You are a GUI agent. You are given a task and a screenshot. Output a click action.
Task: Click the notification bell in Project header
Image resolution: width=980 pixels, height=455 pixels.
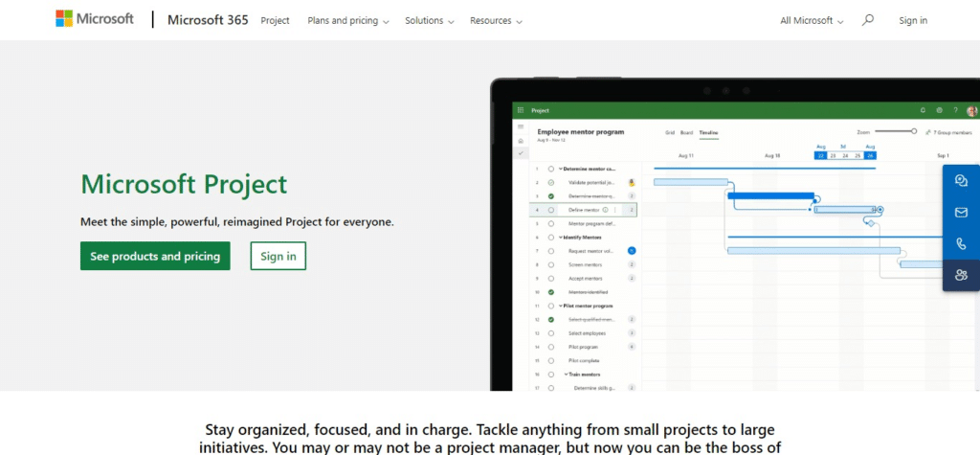[x=923, y=111]
